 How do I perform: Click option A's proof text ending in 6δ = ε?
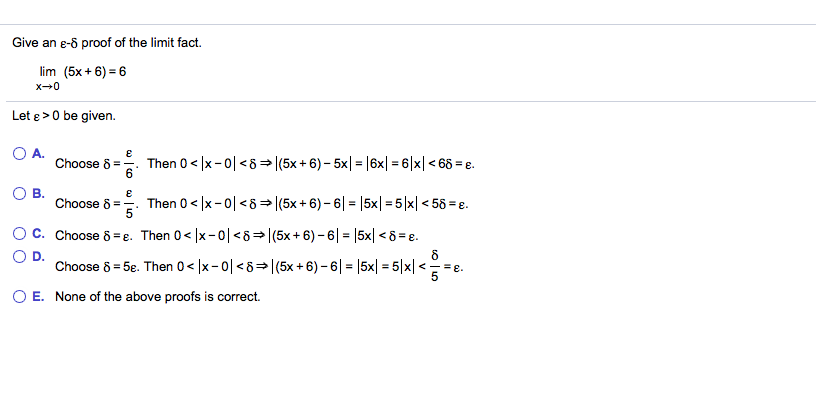(x=265, y=164)
